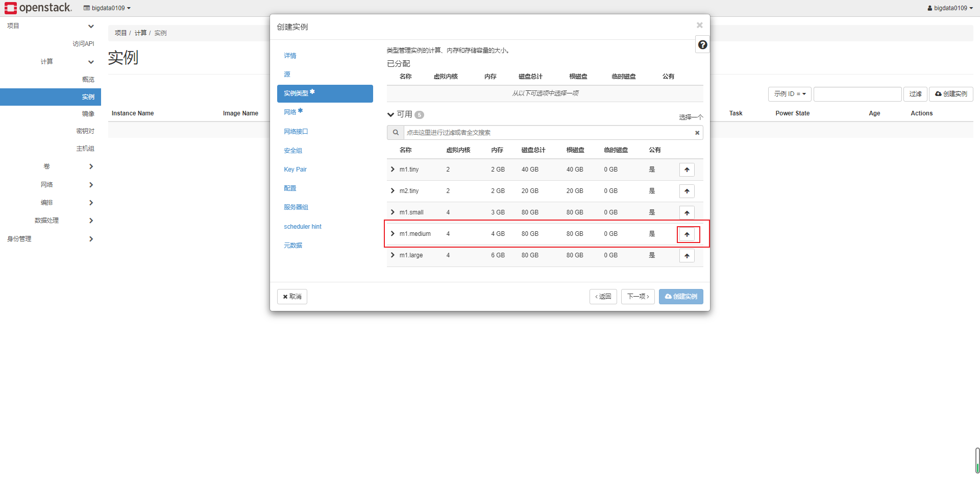
Task: Click the 下一项 button
Action: click(x=638, y=297)
